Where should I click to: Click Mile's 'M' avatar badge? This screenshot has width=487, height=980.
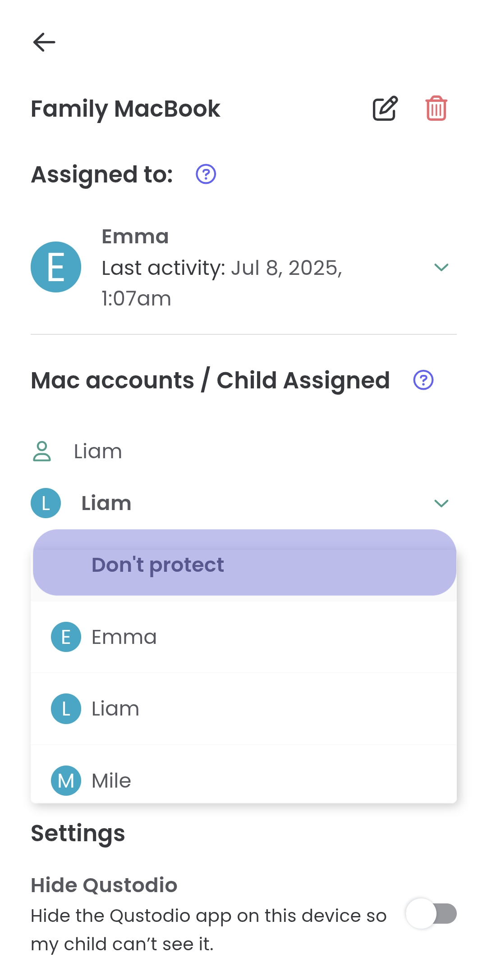(65, 780)
